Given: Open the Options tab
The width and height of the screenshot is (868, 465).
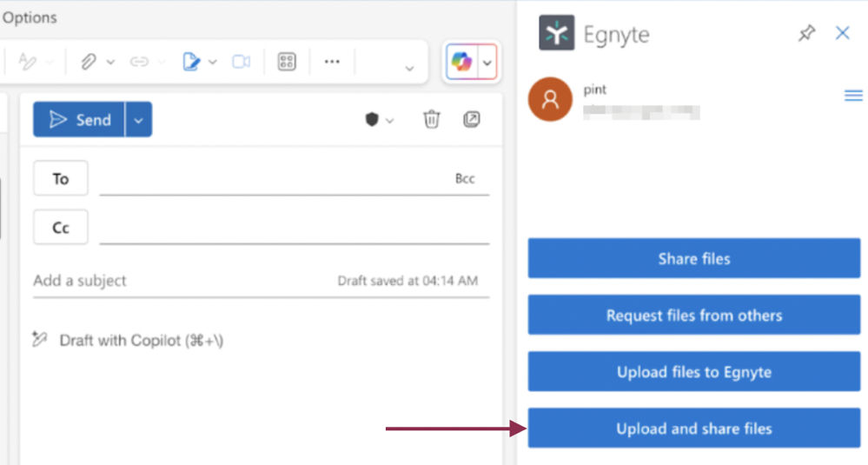Looking at the screenshot, I should coord(30,17).
